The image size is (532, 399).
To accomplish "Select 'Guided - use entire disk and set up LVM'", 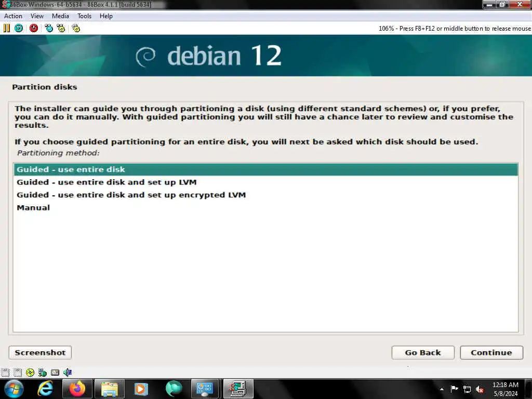I will coord(266,182).
